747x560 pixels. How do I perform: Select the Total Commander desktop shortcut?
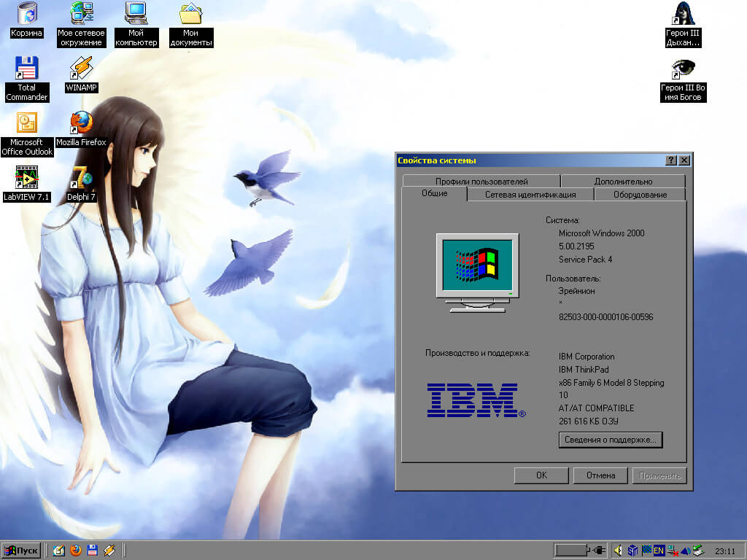26,69
